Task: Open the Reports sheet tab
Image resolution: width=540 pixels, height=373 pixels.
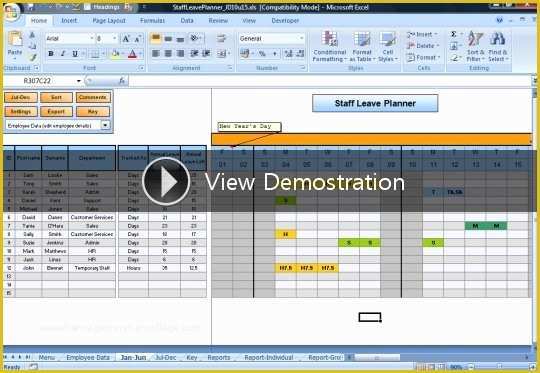Action: coord(219,358)
